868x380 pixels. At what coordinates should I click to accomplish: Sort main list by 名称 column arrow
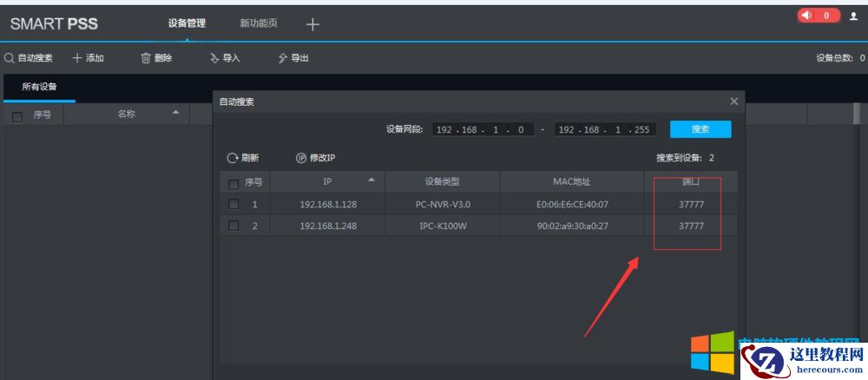(x=176, y=112)
